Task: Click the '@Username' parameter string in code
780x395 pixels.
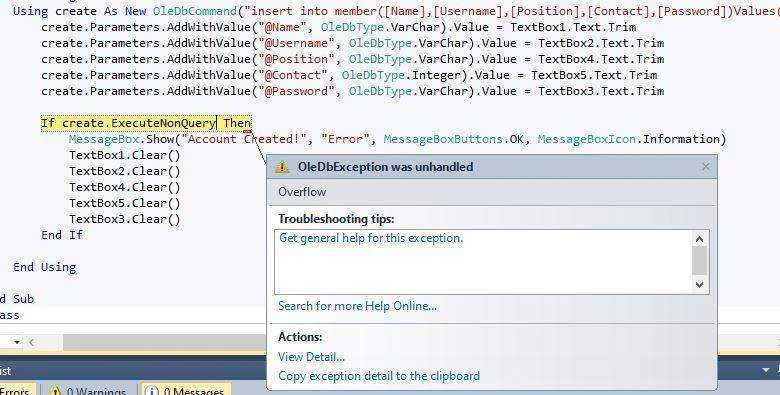Action: [x=296, y=43]
